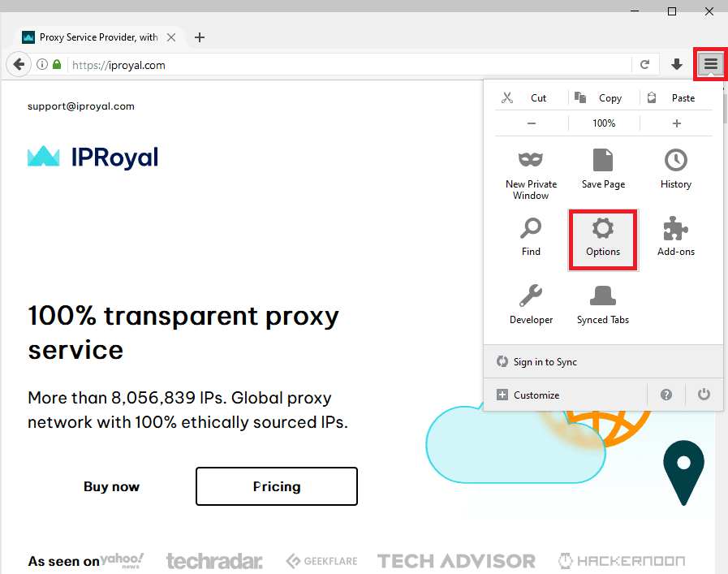Click support@iproyal.com email link
The height and width of the screenshot is (574, 728).
(81, 106)
